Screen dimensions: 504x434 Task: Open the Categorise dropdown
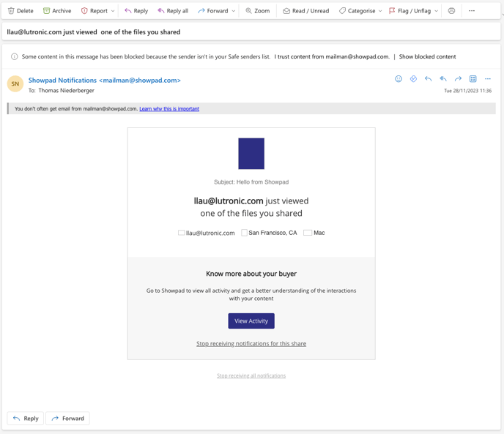click(360, 11)
